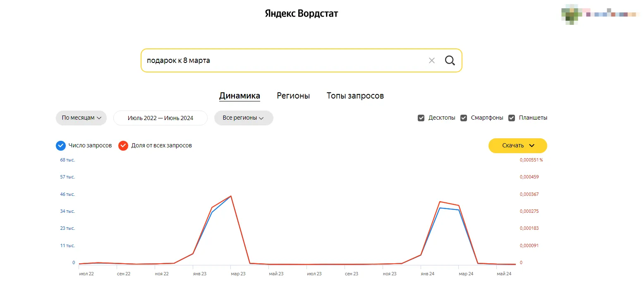
Task: Click the '23 тыс.' axis label
Action: click(67, 228)
